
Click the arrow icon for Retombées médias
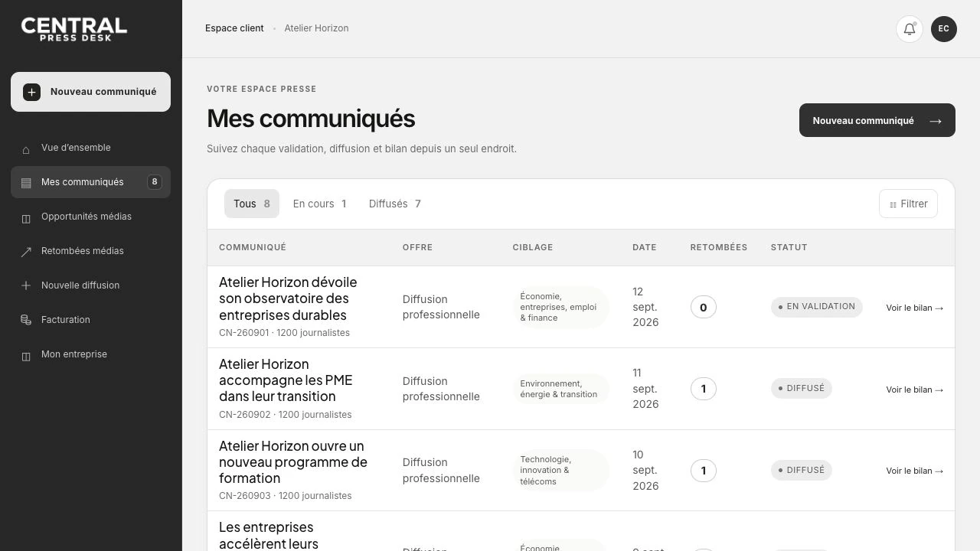[x=26, y=252]
